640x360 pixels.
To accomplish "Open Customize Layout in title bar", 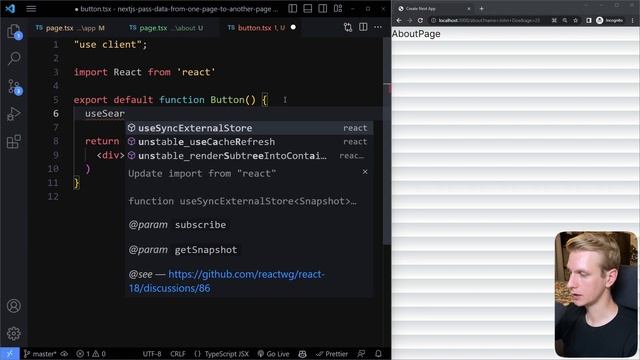I will (338, 9).
